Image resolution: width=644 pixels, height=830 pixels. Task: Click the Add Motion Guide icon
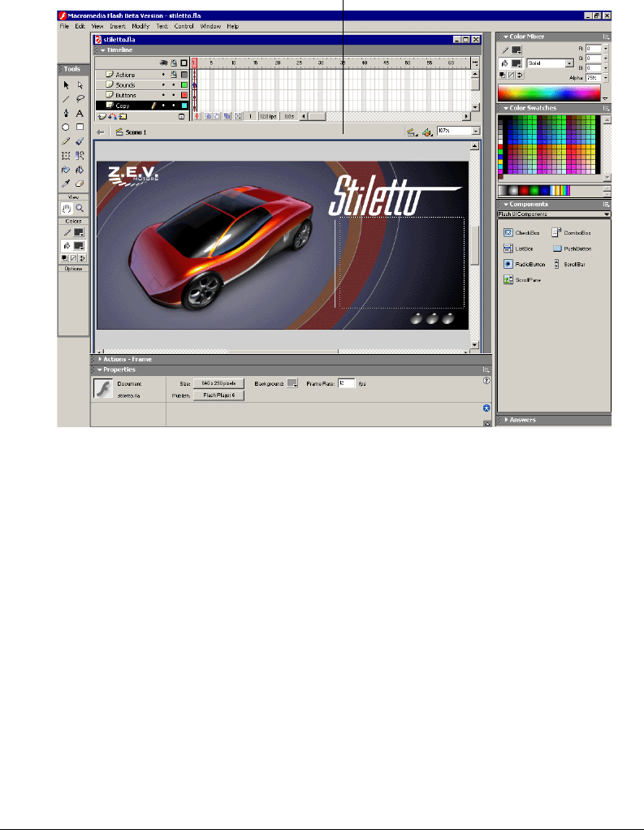coord(113,116)
